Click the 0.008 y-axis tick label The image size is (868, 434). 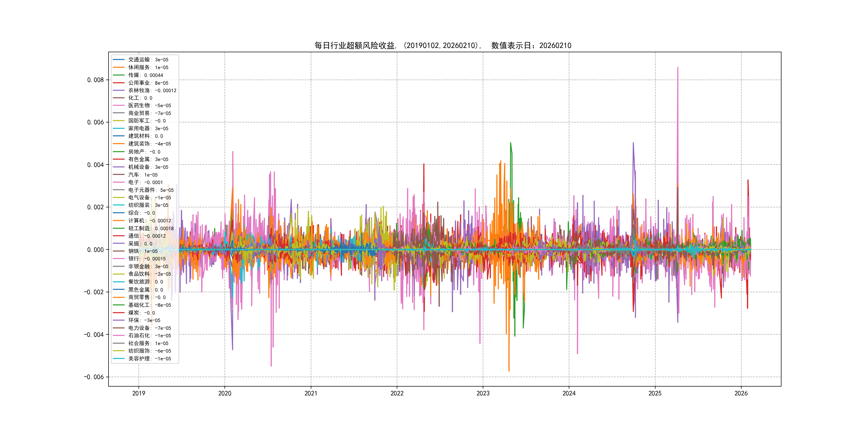point(95,80)
